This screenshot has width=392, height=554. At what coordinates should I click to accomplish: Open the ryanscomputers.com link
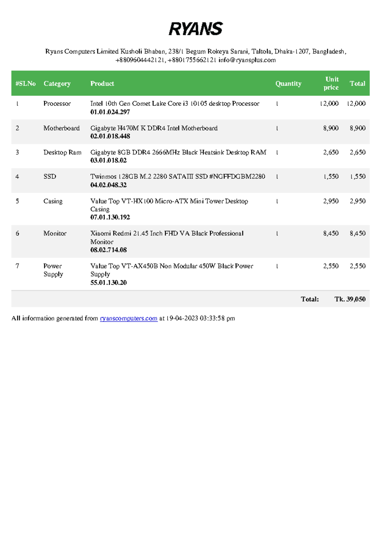[128, 318]
